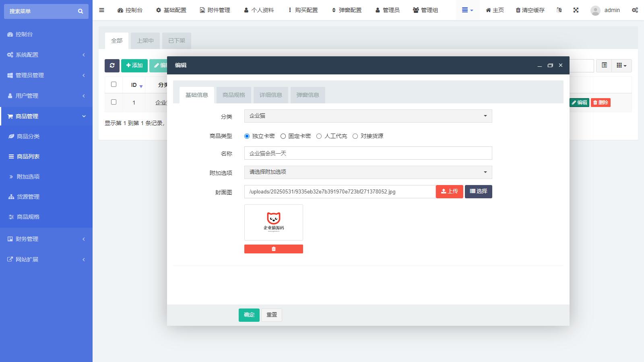Click the fullscreen toggle icon in top bar

577,10
